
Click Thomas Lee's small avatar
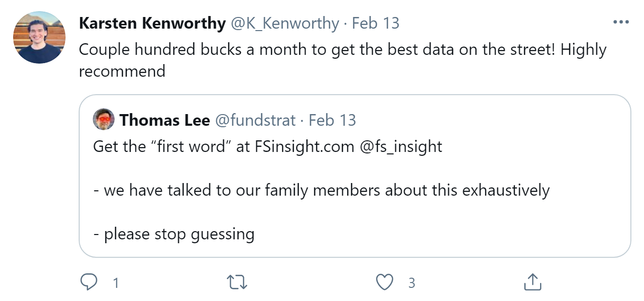tap(103, 119)
